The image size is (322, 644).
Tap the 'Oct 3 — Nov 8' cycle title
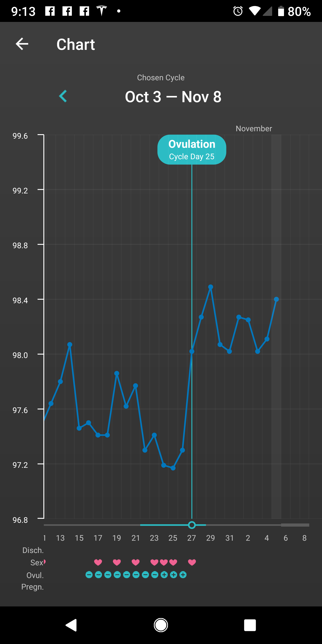point(173,97)
